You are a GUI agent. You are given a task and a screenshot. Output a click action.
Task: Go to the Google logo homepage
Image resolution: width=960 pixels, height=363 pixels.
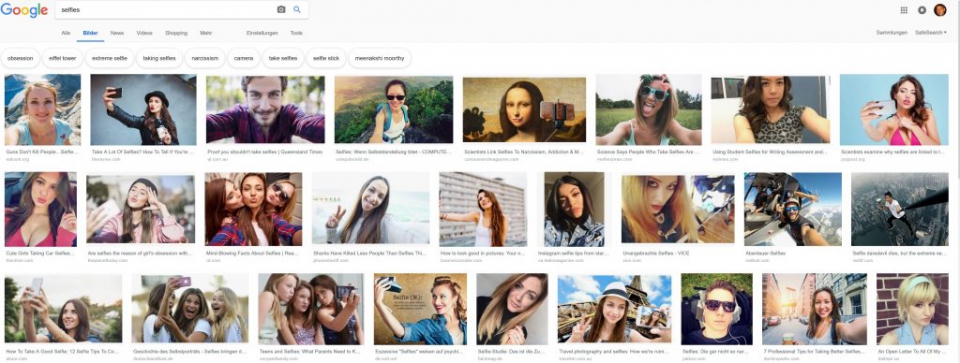(24, 10)
